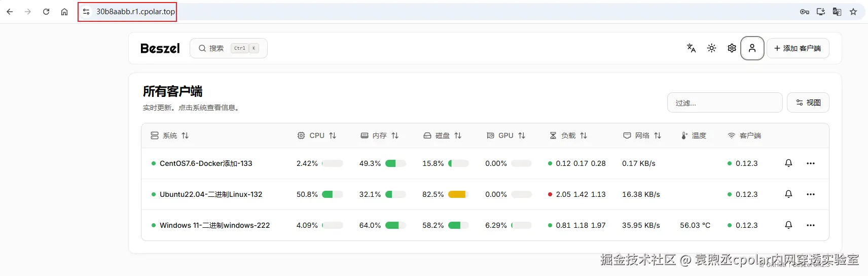Click the 添加 客户端 button

pos(798,48)
